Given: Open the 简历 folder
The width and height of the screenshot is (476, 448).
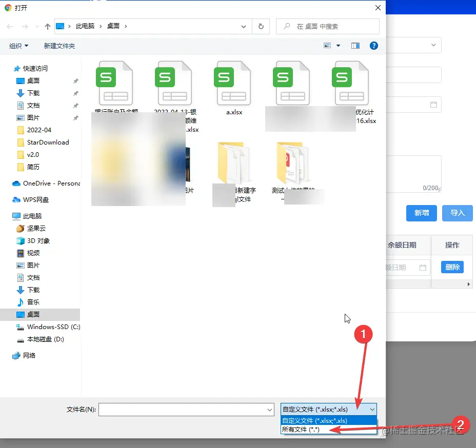Looking at the screenshot, I should pyautogui.click(x=33, y=167).
